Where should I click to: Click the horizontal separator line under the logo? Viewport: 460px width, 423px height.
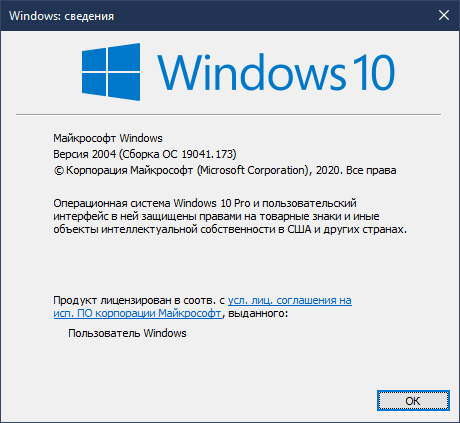[228, 114]
